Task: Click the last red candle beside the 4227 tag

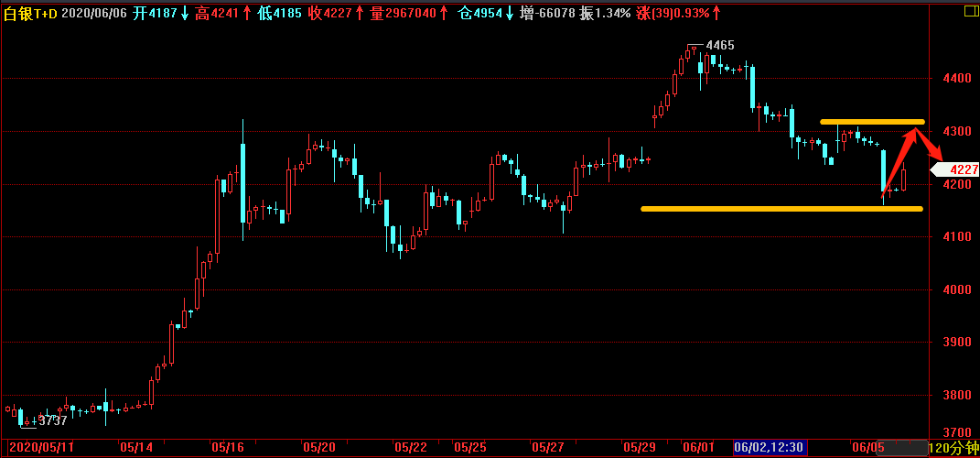Action: pos(903,179)
